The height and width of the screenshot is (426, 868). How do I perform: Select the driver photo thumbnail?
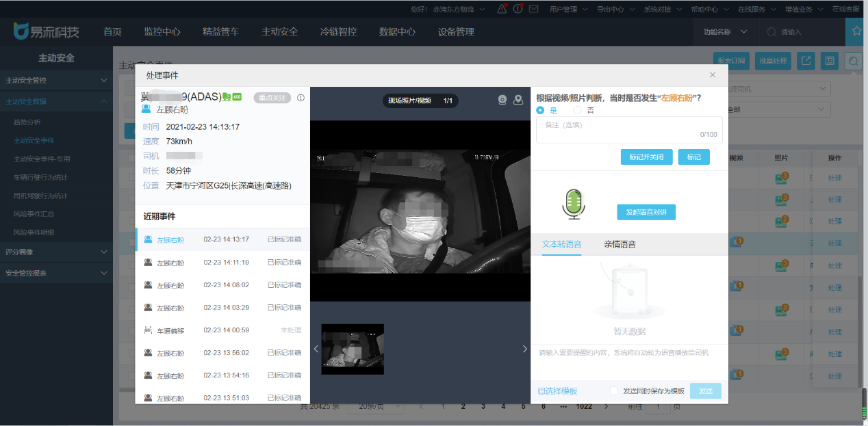click(x=353, y=349)
